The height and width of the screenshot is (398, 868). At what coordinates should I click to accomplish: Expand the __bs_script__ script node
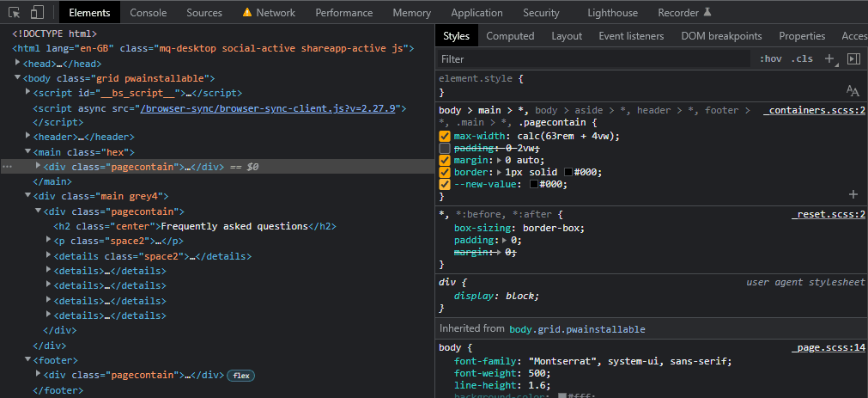(x=28, y=93)
